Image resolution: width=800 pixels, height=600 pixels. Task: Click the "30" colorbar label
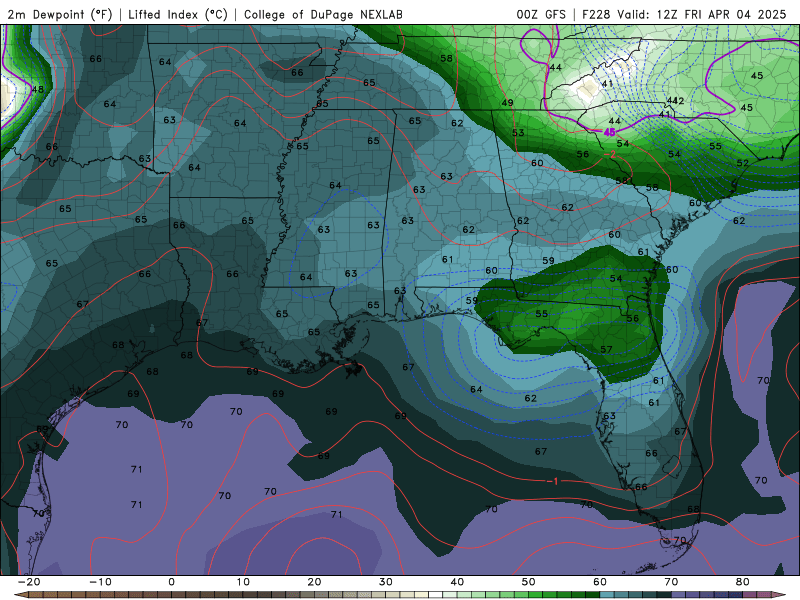386,582
